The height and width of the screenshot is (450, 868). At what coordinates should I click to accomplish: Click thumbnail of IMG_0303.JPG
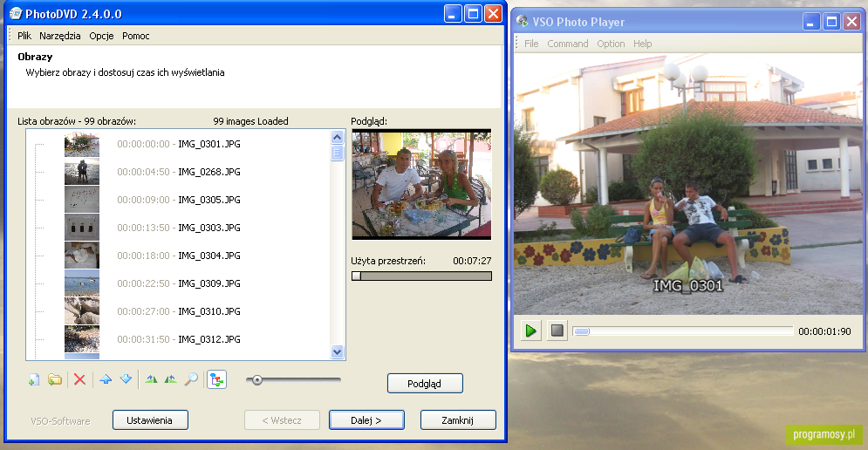(82, 228)
